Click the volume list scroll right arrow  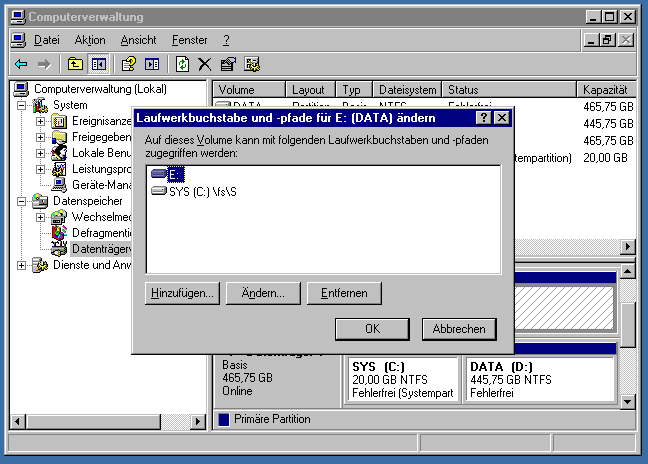(x=628, y=247)
